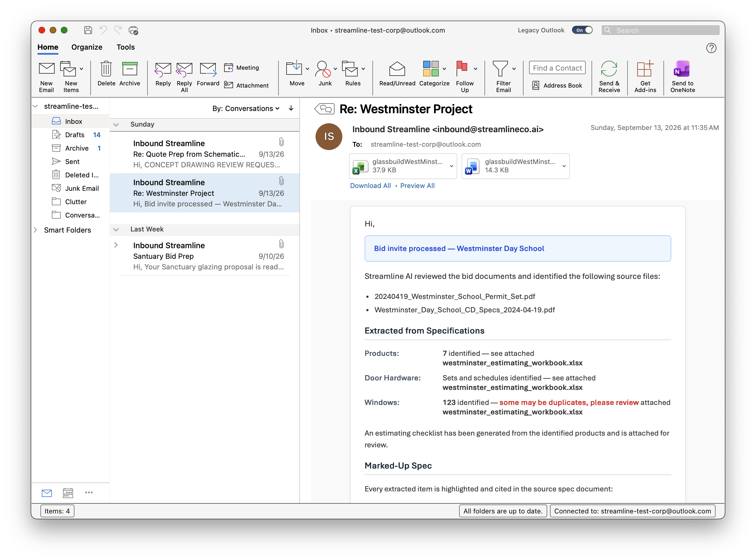Viewport: 756px width, 560px height.
Task: Switch to the Tools tab
Action: [125, 47]
